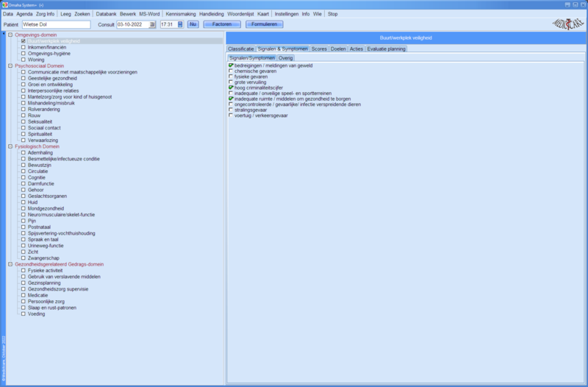The height and width of the screenshot is (387, 588).
Task: Collapse the Omgevings-domein tree node
Action: click(10, 35)
